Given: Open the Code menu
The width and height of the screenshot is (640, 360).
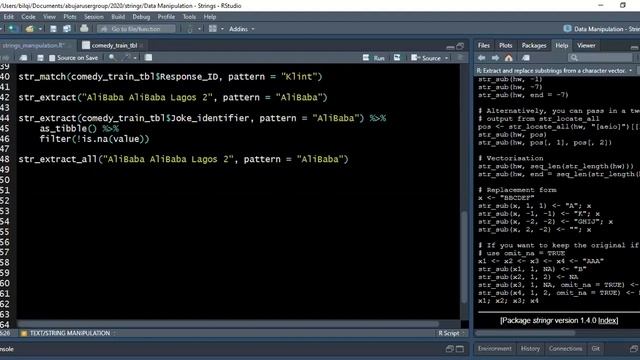Looking at the screenshot, I should click(28, 17).
